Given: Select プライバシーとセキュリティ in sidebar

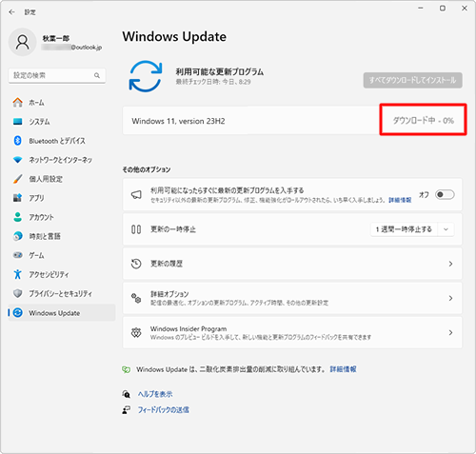Looking at the screenshot, I should coord(61,293).
